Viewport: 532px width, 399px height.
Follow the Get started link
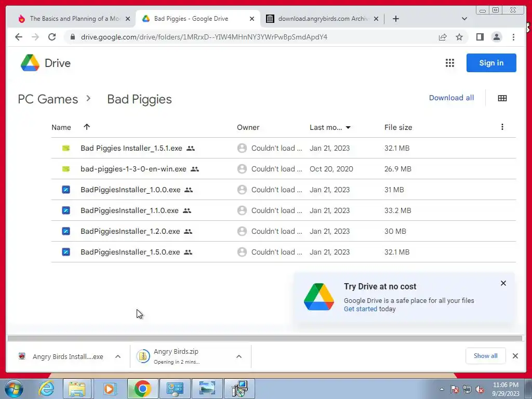[361, 309]
